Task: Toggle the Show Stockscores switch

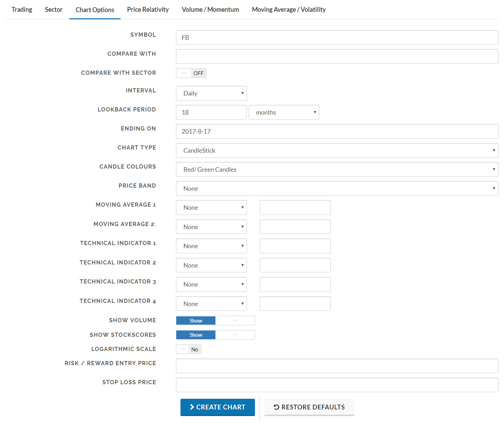Action: 215,335
